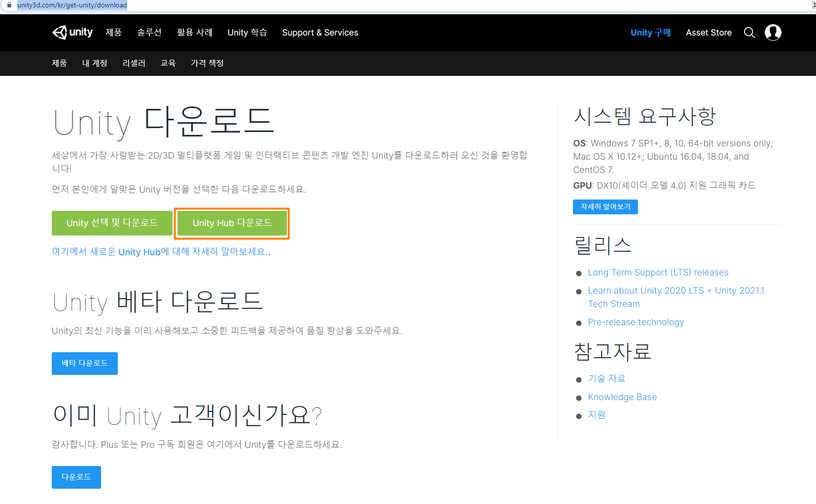816x504 pixels.
Task: Open the Asset Store link
Action: pos(709,33)
